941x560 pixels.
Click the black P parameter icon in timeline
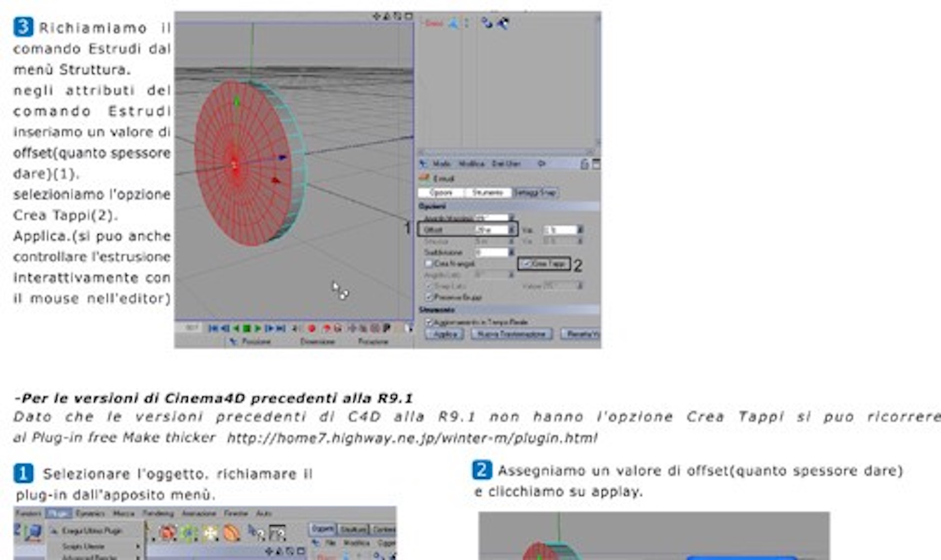(x=387, y=328)
